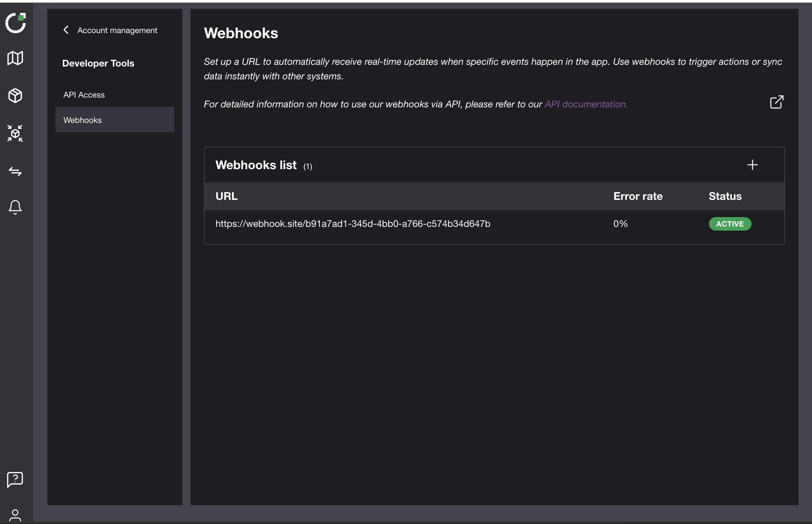Click the Error rate column header
812x524 pixels.
(x=638, y=196)
